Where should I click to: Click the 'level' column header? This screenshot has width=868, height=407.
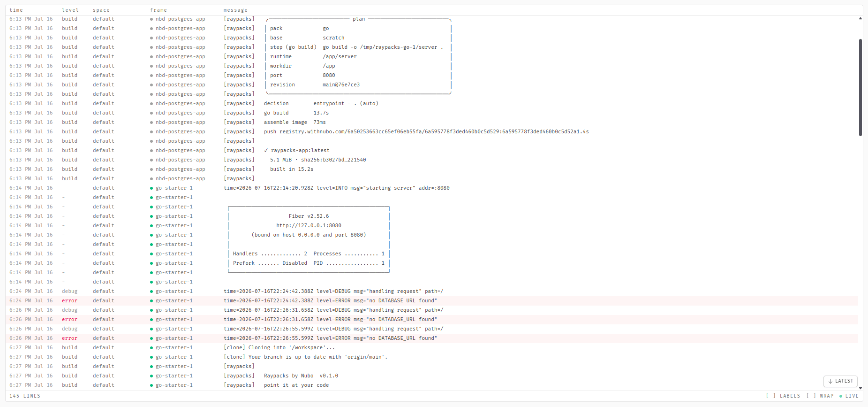click(x=70, y=10)
